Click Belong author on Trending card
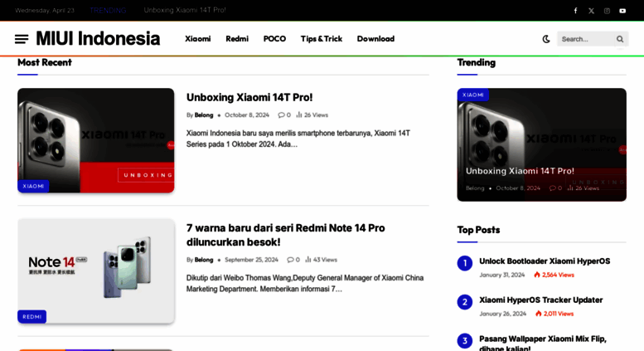The image size is (644, 351). 475,188
